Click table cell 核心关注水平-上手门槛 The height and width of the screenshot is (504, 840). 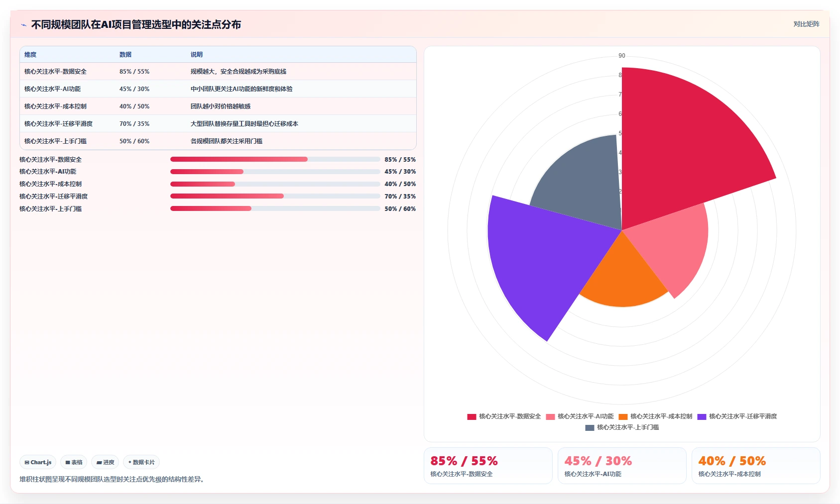click(x=55, y=141)
